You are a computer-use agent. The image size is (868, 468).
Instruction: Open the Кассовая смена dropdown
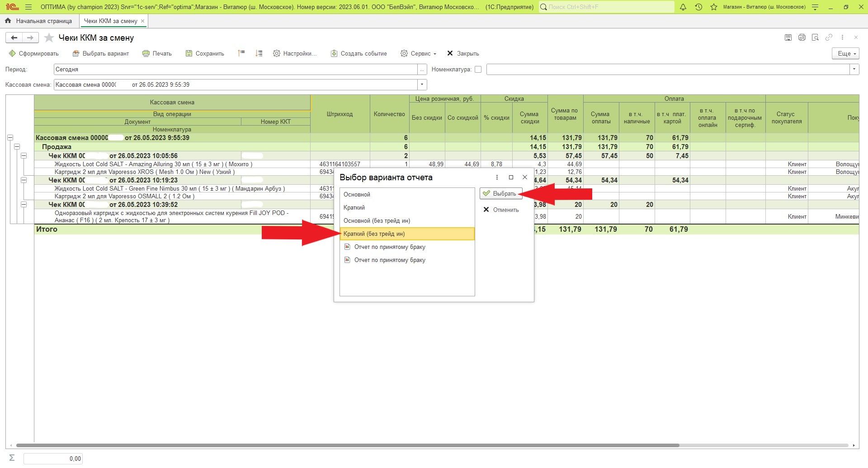click(422, 84)
